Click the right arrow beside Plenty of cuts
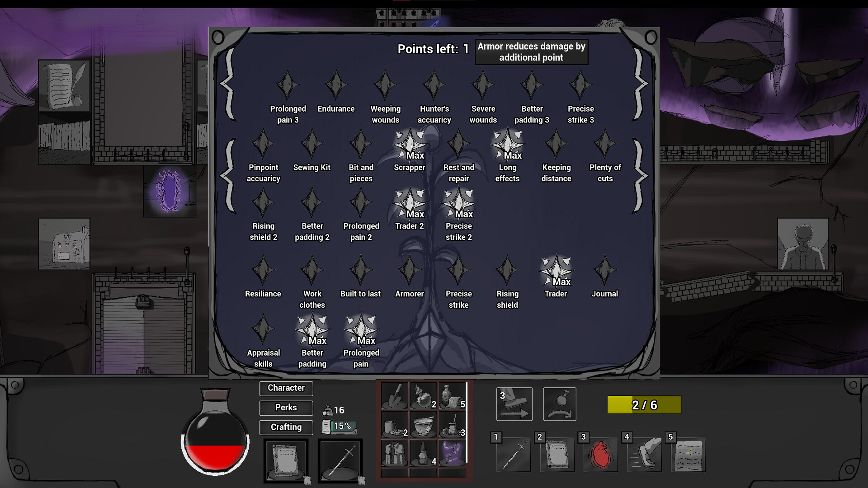Screen dimensions: 868x488 point(640,176)
